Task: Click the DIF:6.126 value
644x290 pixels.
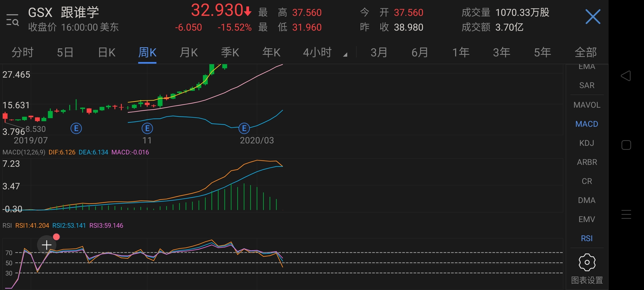Action: click(x=62, y=152)
